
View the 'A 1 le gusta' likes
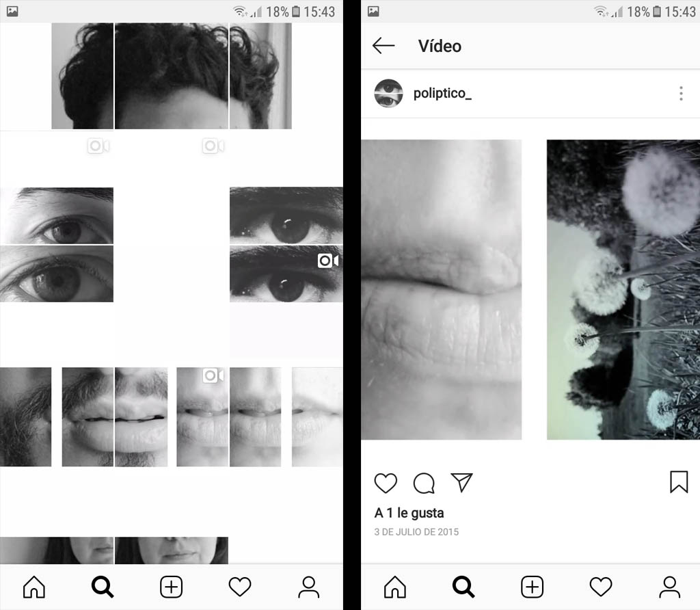point(409,513)
